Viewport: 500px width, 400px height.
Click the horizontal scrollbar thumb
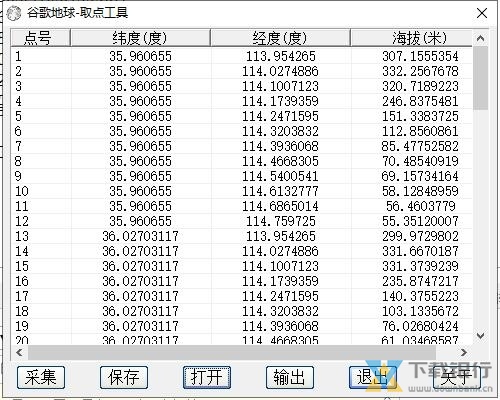click(232, 352)
